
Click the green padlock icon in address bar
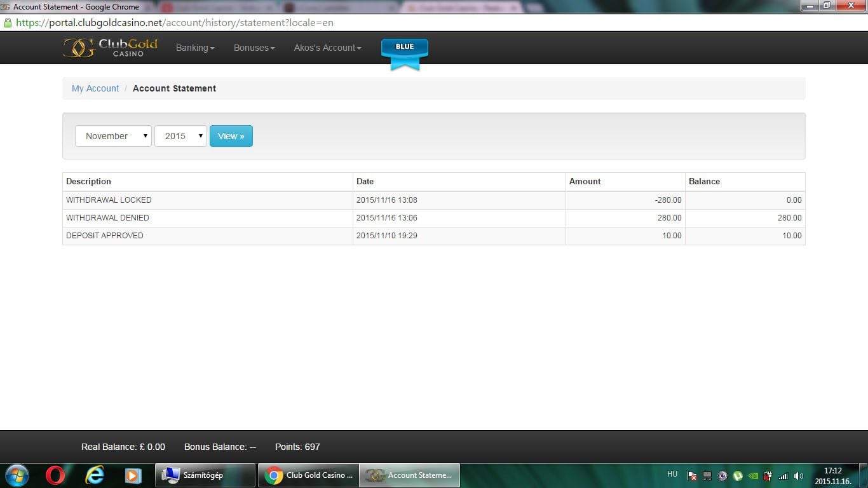pos(8,22)
